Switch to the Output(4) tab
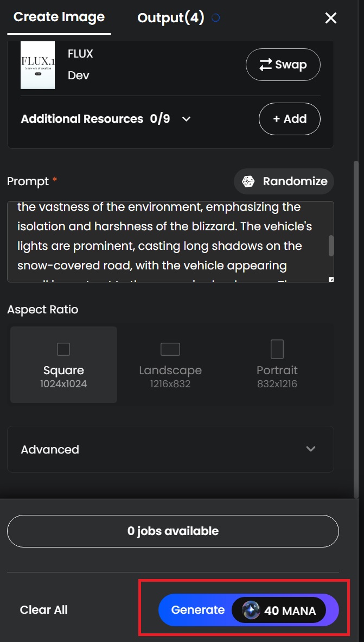The image size is (364, 642). click(x=170, y=17)
